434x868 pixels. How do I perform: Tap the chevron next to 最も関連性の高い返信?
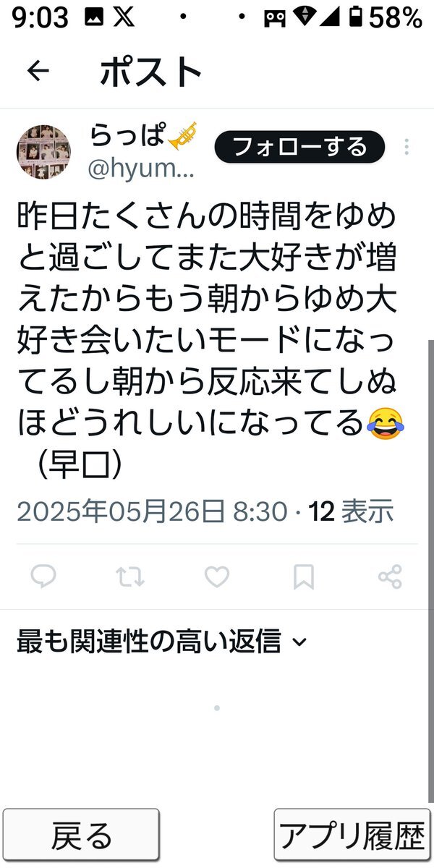point(299,642)
